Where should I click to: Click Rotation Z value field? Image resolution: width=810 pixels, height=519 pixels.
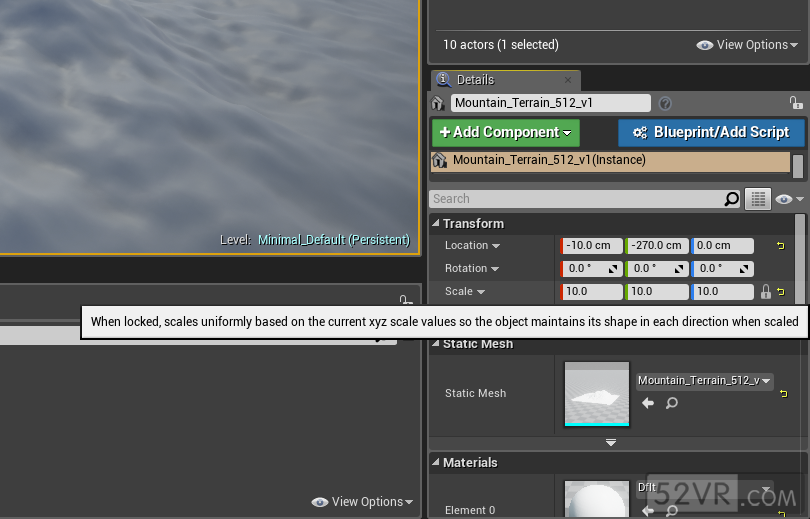[722, 269]
